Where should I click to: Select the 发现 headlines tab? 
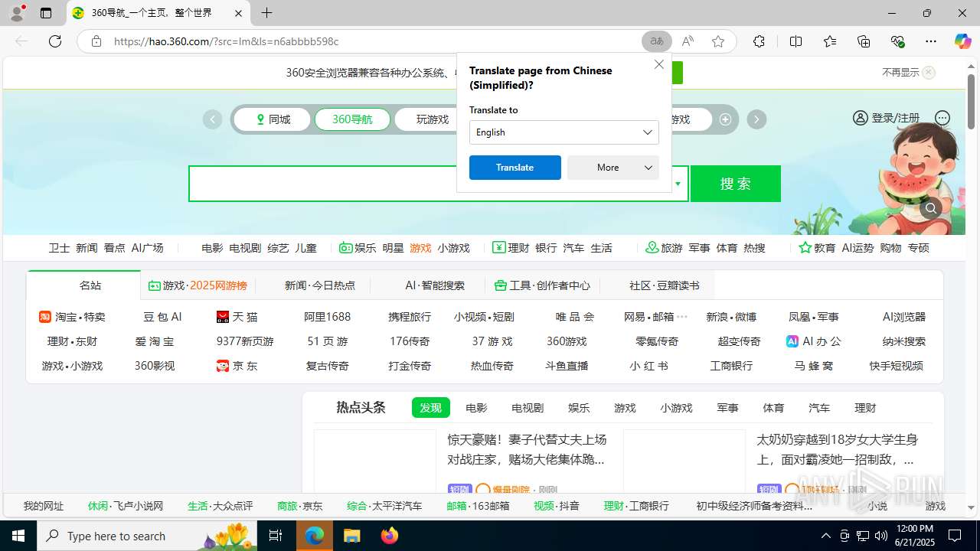click(431, 408)
